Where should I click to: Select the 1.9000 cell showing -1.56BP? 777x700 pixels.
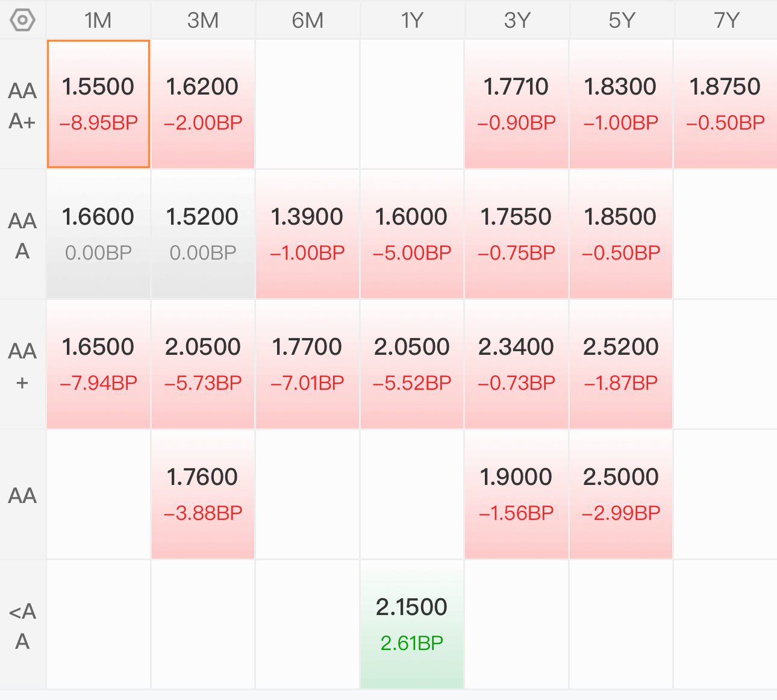click(x=516, y=495)
